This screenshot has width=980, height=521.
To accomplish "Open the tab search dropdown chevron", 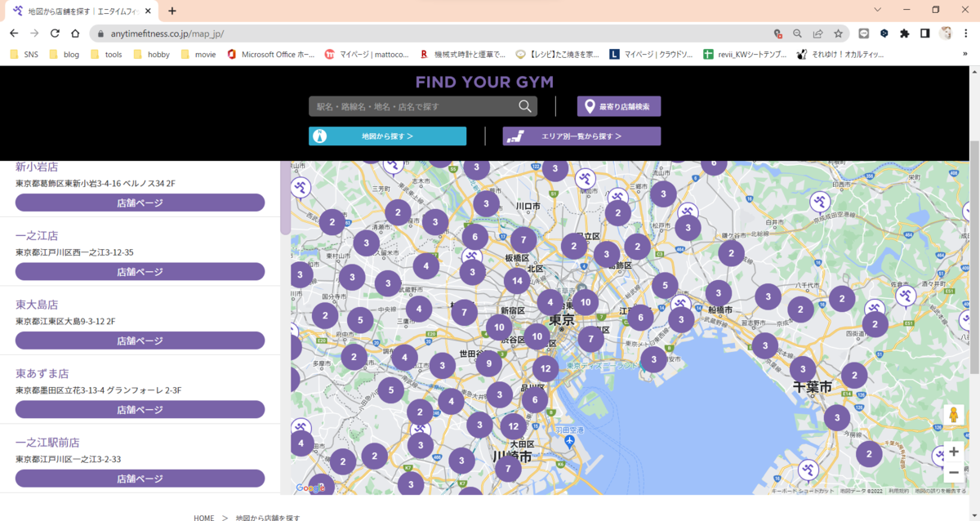I will (x=877, y=10).
